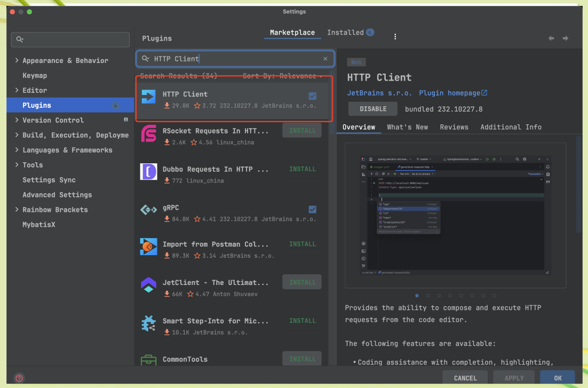Select the second screenshot carousel dot
This screenshot has width=588, height=388.
coord(428,296)
